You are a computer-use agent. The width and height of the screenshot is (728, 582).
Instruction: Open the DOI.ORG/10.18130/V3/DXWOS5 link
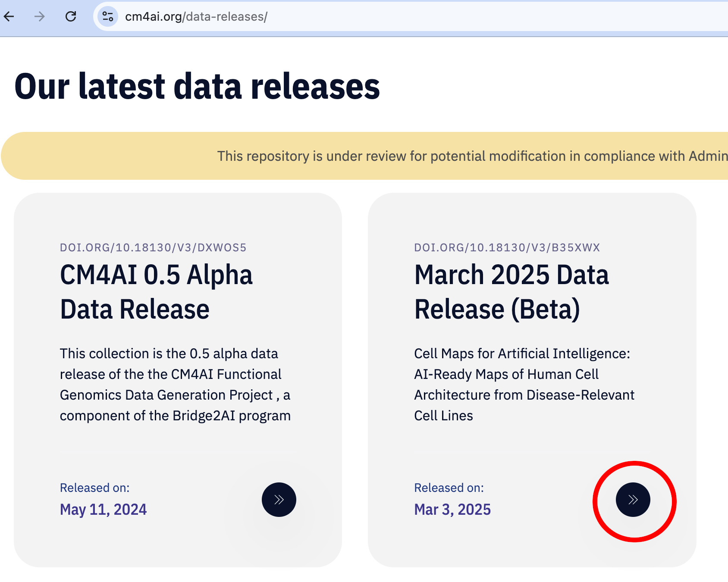[x=153, y=247]
